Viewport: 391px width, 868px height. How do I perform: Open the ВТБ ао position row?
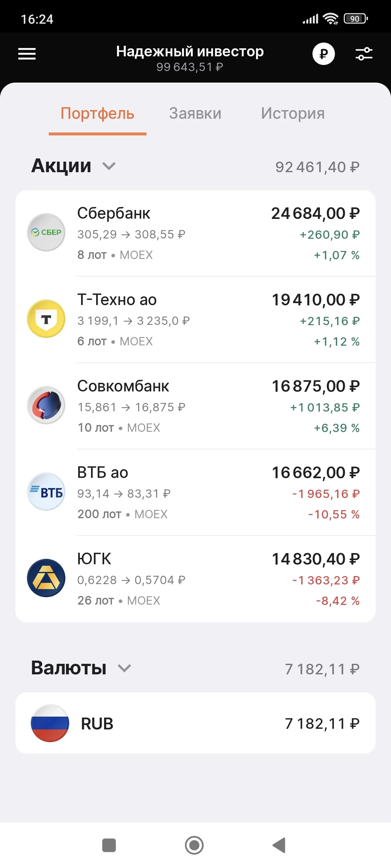(x=195, y=492)
